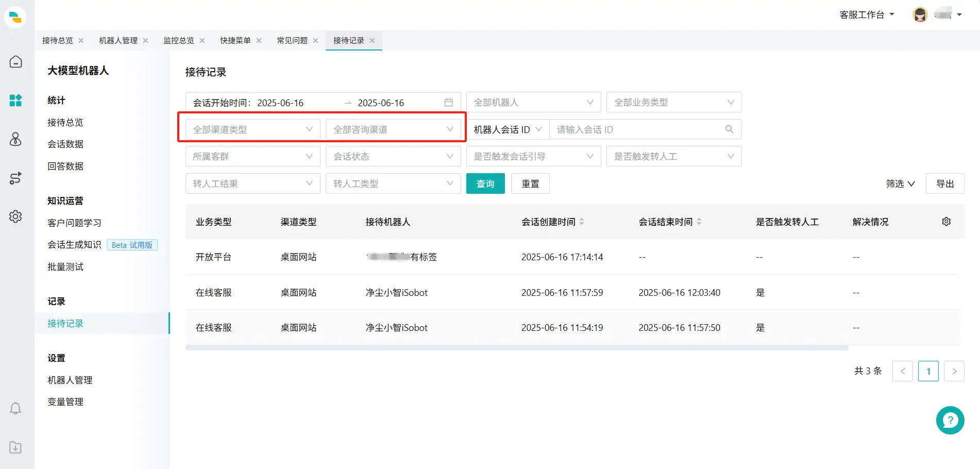Click the session start date 2025-06-16 field
Viewport: 980px width, 469px height.
[x=280, y=103]
